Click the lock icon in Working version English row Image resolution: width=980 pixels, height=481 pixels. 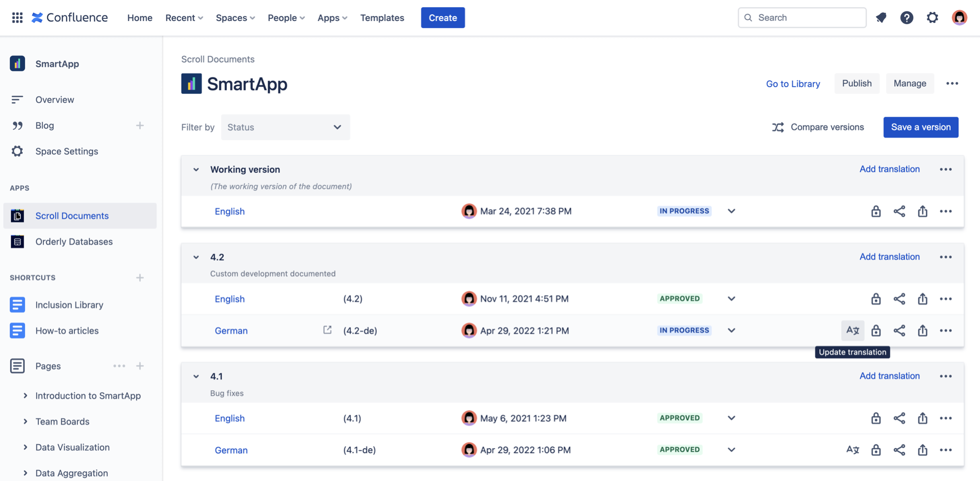876,211
